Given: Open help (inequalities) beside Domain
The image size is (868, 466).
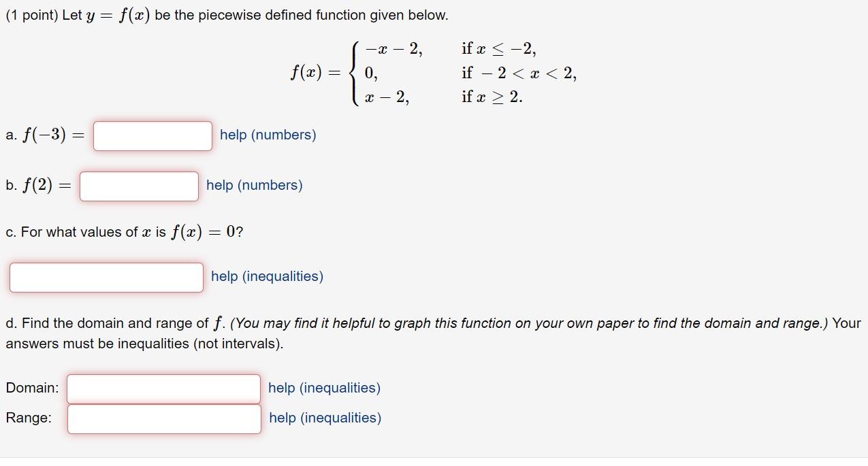Looking at the screenshot, I should [324, 388].
